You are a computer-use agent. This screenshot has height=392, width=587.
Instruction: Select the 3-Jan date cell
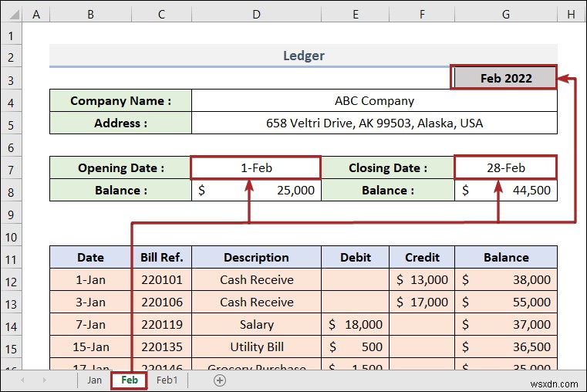pyautogui.click(x=90, y=302)
